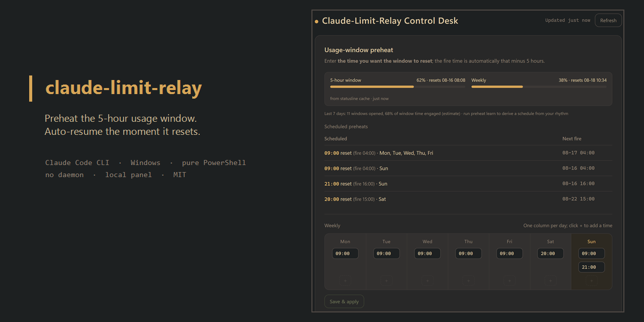This screenshot has height=322, width=644.
Task: Click the 62% resets 08-16 08:08 text
Action: [441, 80]
